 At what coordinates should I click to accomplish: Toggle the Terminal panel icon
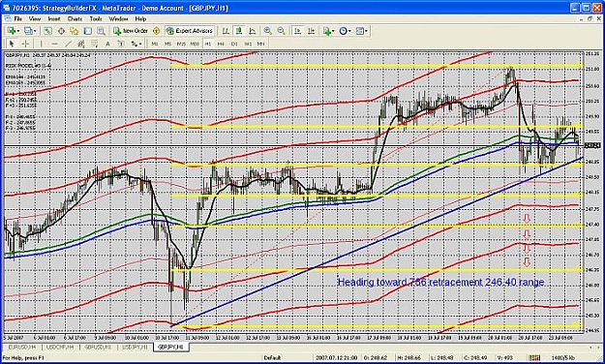click(87, 31)
